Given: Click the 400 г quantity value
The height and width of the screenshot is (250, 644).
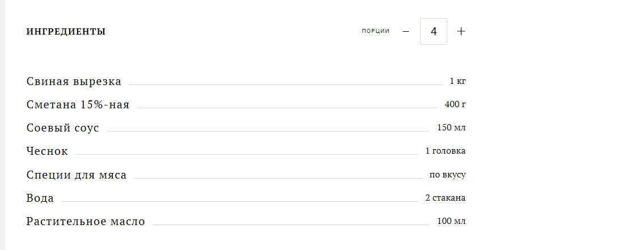Looking at the screenshot, I should click(455, 104).
